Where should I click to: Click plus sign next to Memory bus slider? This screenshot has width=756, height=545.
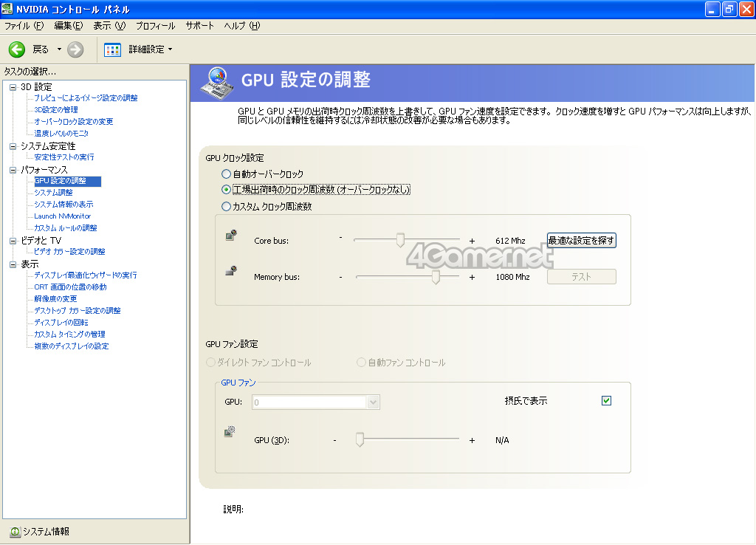coord(472,278)
